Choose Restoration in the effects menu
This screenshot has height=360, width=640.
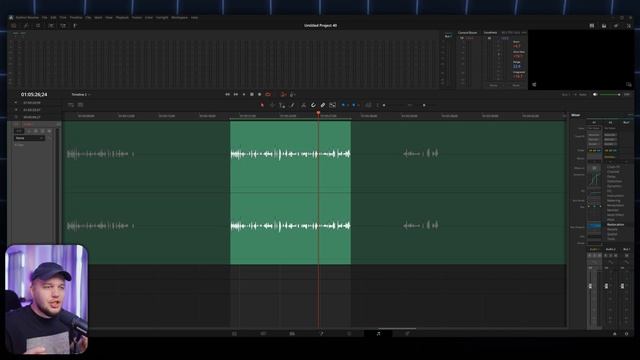click(615, 224)
